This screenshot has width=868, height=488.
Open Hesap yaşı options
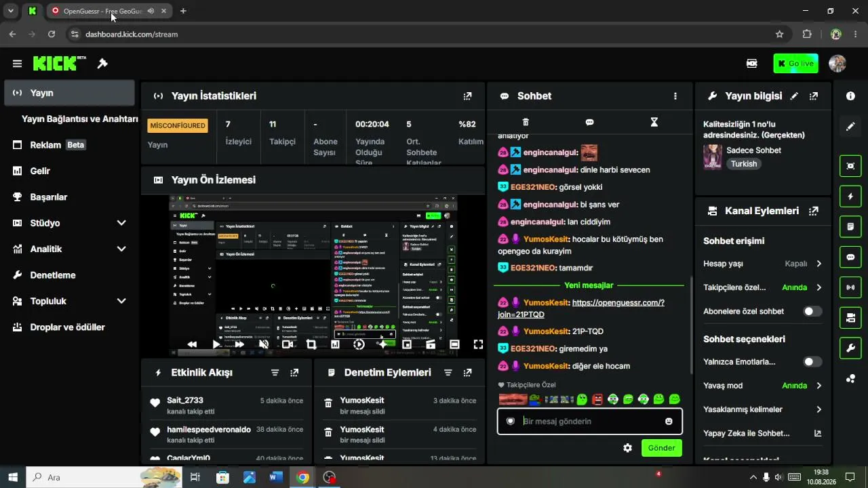tap(763, 264)
